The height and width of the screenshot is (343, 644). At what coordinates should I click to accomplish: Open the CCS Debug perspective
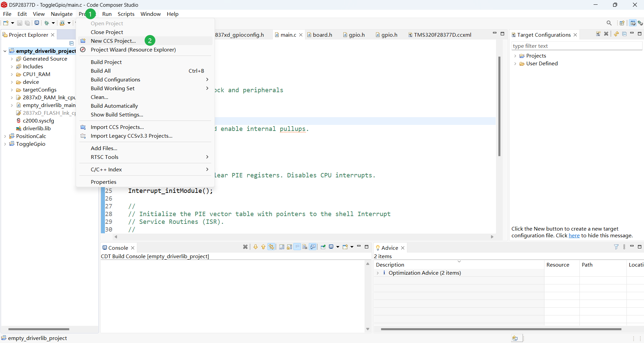[640, 23]
